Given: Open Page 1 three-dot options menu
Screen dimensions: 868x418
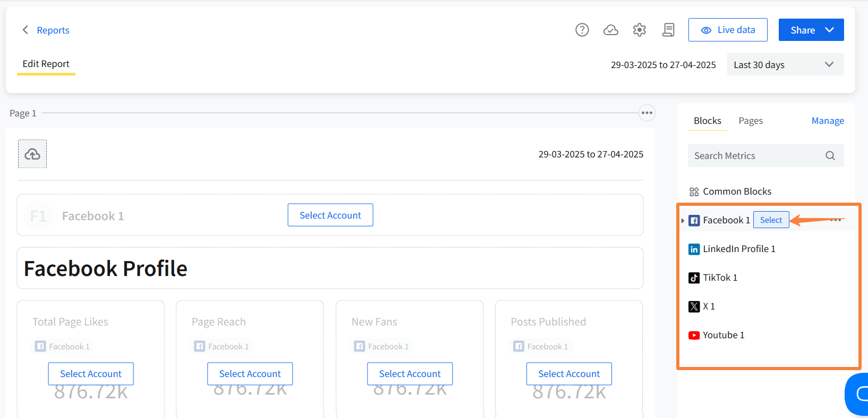Looking at the screenshot, I should tap(646, 113).
